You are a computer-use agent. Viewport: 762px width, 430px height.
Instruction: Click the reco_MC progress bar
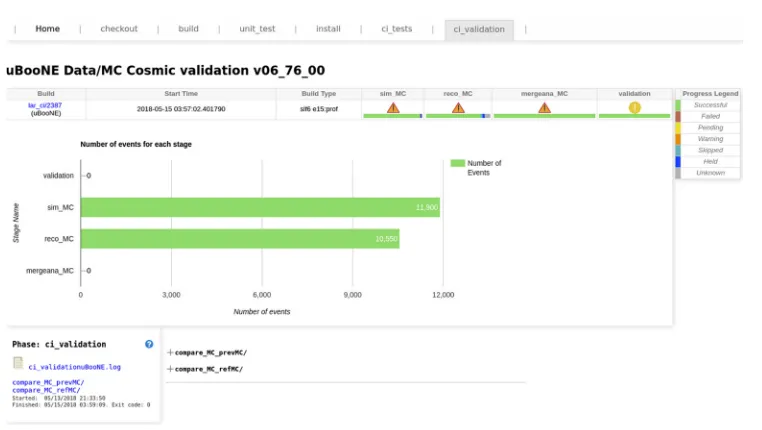point(458,116)
